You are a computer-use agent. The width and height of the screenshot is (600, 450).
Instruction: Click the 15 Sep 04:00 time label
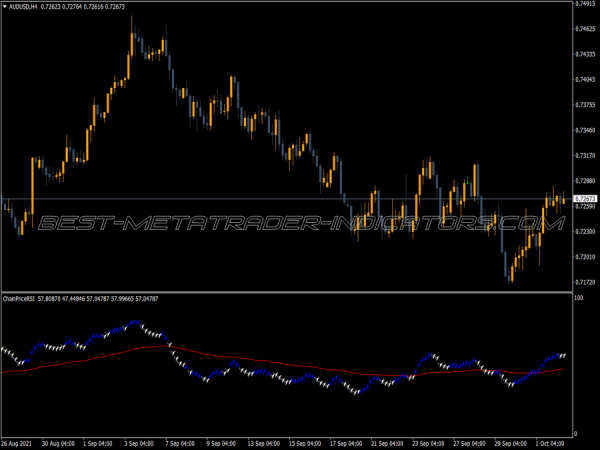click(305, 444)
